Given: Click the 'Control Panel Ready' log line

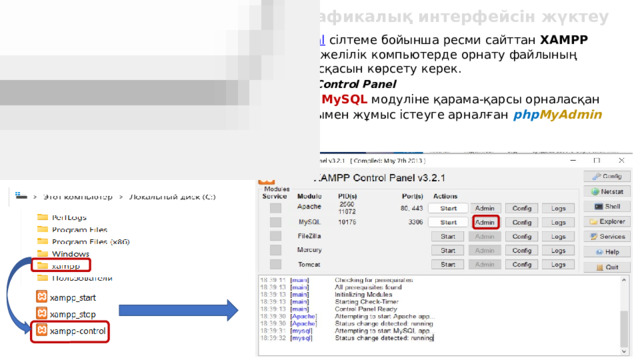Looking at the screenshot, I should pos(366,309).
